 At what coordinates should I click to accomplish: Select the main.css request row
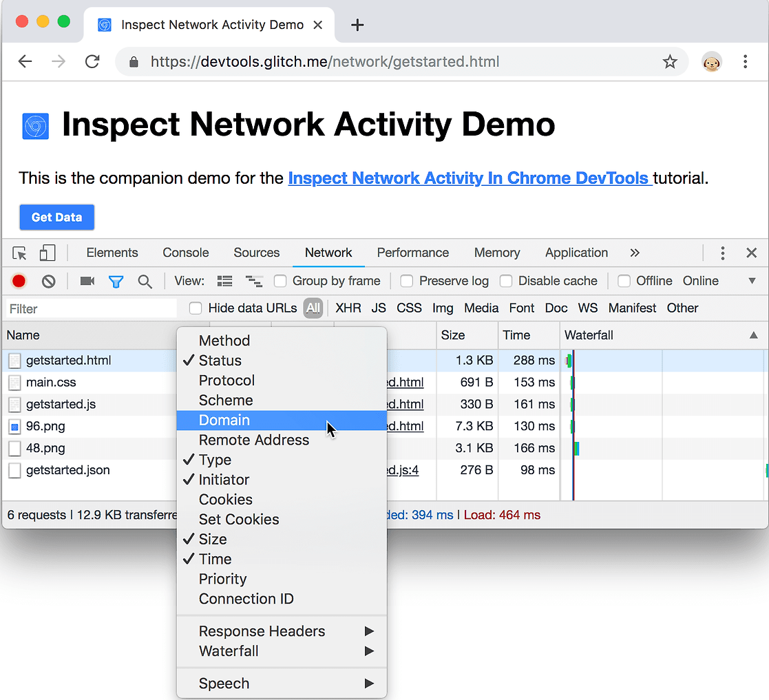pyautogui.click(x=91, y=383)
